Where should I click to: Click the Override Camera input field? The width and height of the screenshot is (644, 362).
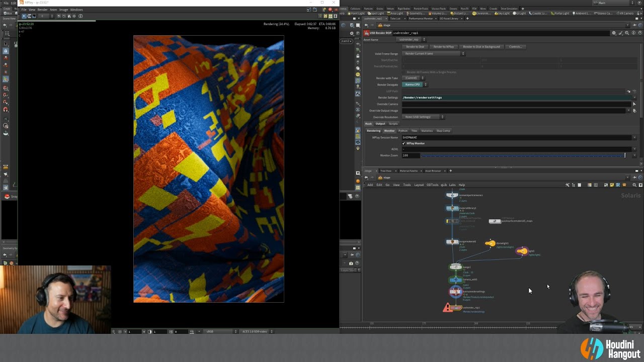(516, 104)
